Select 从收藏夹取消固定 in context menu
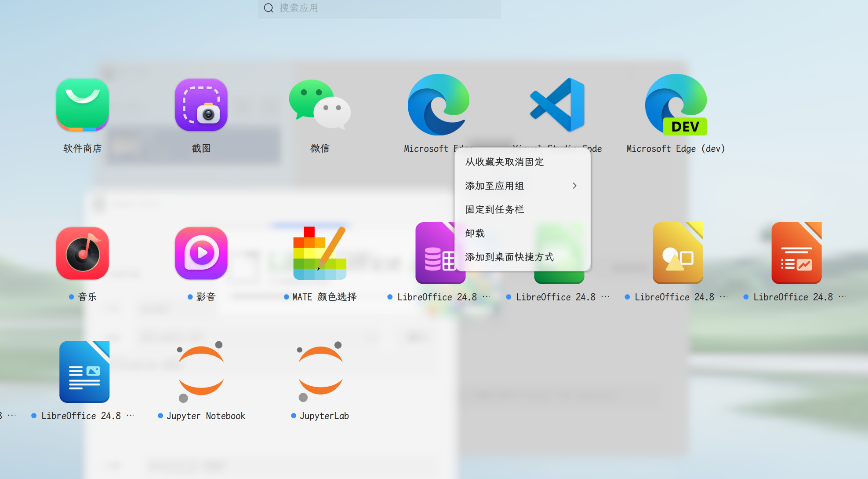Image resolution: width=868 pixels, height=479 pixels. 523,162
